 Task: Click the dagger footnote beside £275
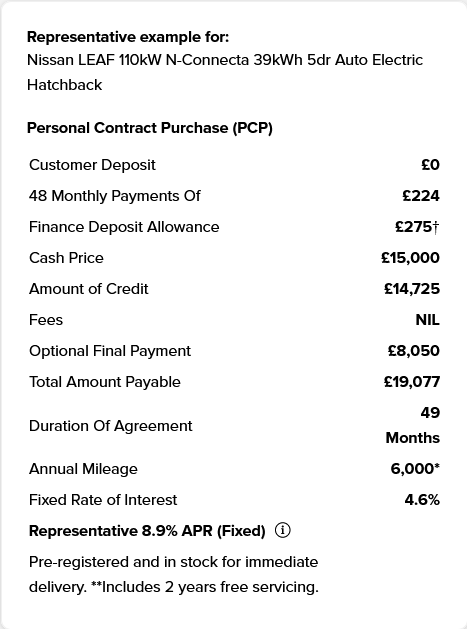(436, 227)
